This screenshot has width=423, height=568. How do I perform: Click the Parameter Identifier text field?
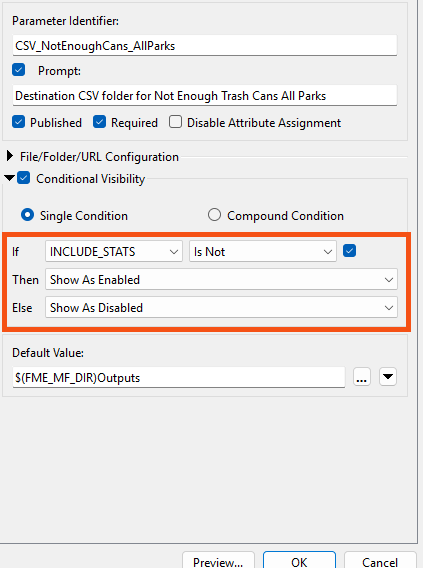pyautogui.click(x=205, y=46)
